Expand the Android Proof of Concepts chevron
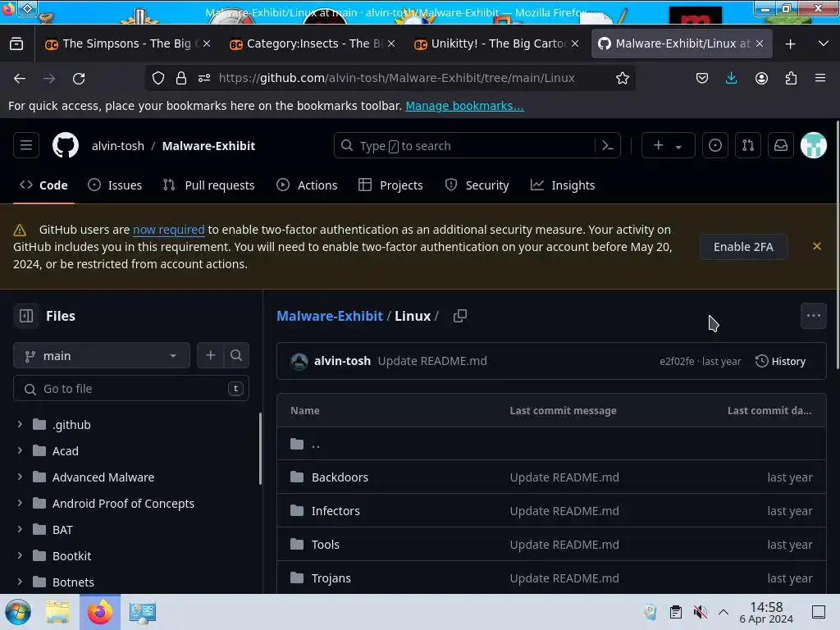The width and height of the screenshot is (840, 630). point(20,503)
